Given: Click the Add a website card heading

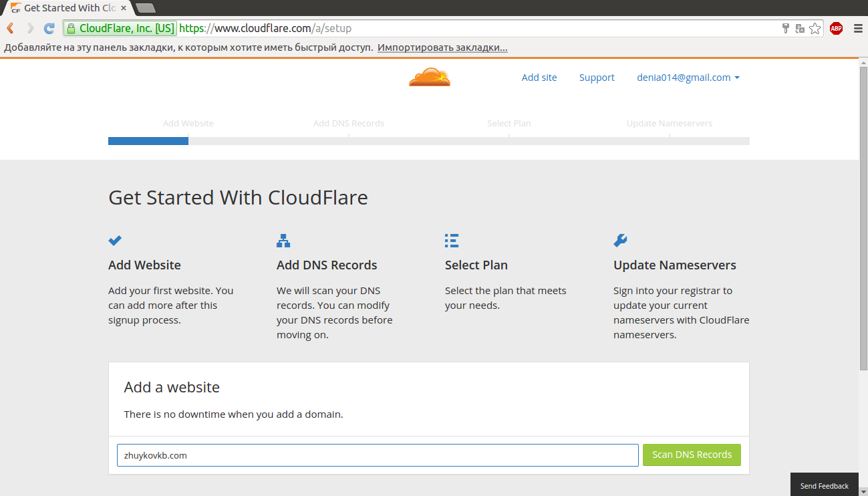Looking at the screenshot, I should [172, 387].
